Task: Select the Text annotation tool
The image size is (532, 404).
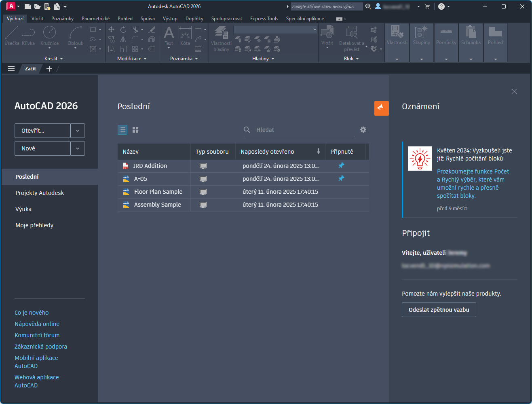Action: [169, 36]
